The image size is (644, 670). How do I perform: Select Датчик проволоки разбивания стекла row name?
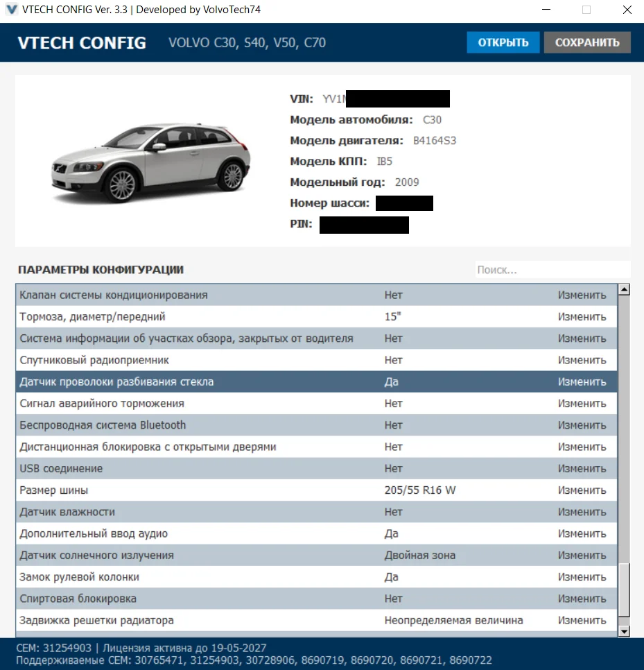116,381
